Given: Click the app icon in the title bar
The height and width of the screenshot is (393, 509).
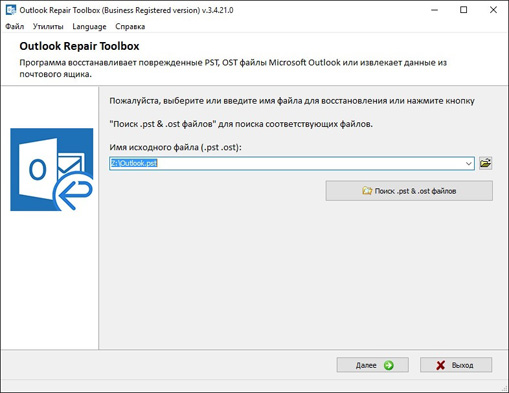Looking at the screenshot, I should click(x=11, y=10).
